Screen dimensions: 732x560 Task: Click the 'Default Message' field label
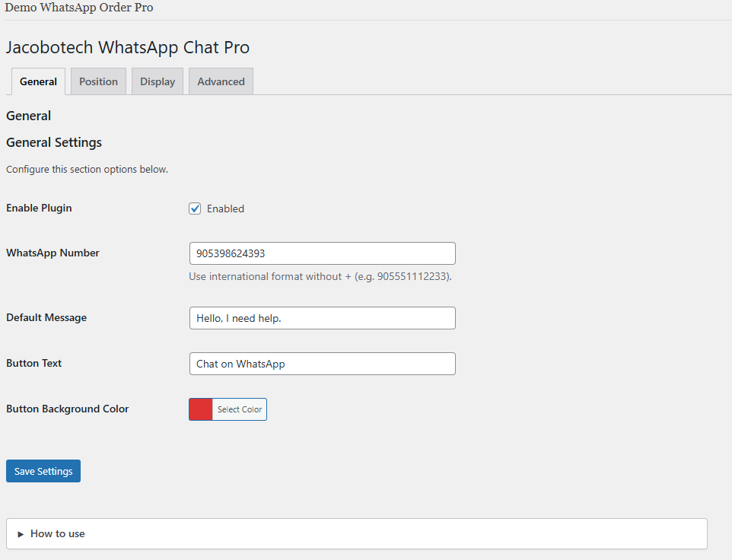click(46, 318)
